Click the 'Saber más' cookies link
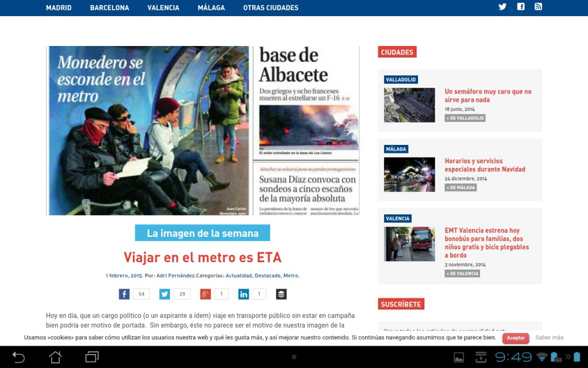Screen dimensions: 588x368 tap(549, 338)
